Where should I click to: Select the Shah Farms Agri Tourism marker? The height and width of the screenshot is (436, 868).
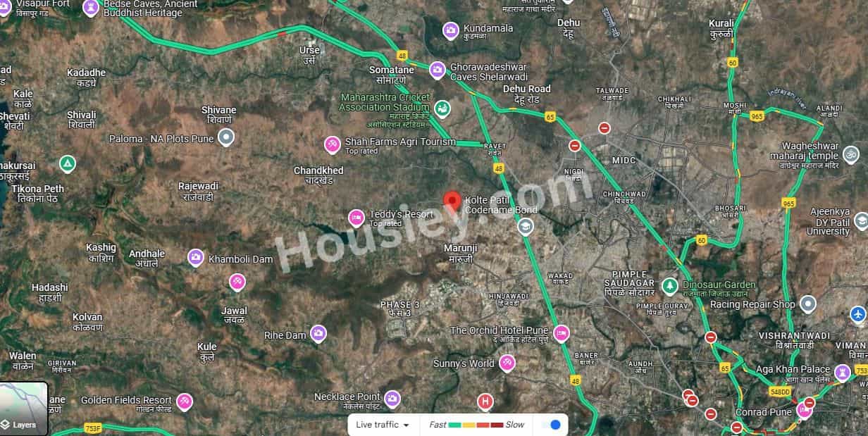pyautogui.click(x=333, y=144)
